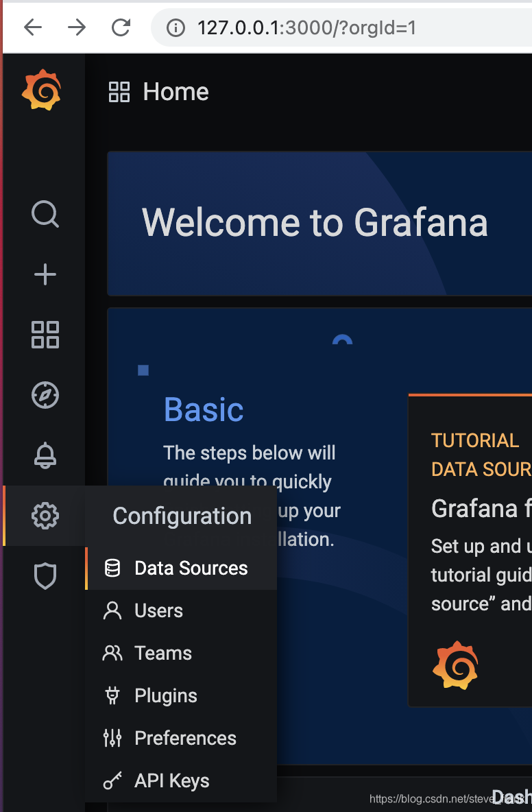Click the site info icon in address bar
This screenshot has width=532, height=812.
pos(176,27)
